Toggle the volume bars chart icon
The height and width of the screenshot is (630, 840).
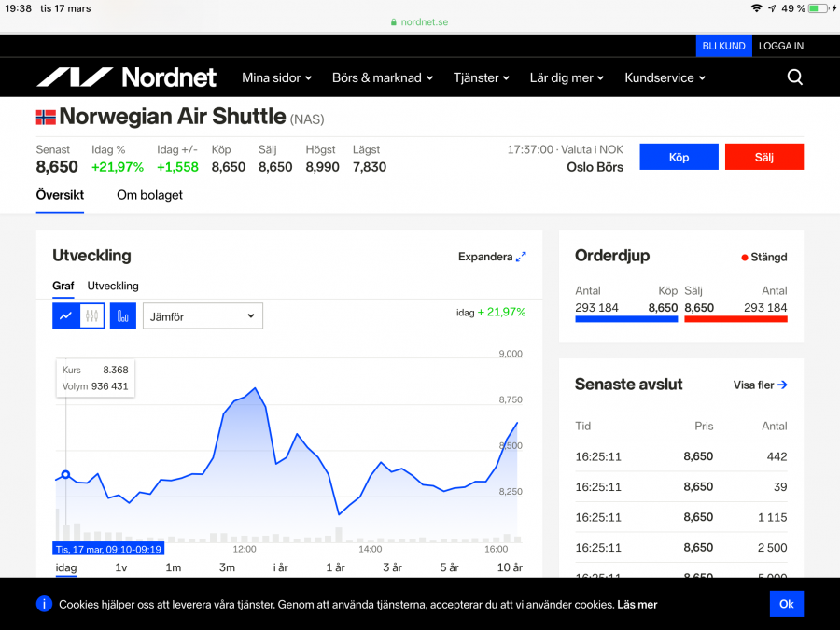(123, 316)
